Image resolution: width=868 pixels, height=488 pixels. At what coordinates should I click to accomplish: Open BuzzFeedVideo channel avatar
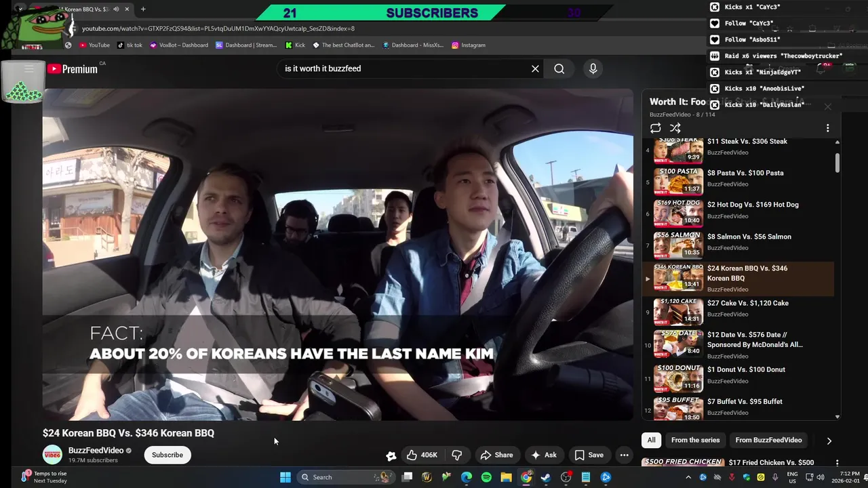[x=52, y=455]
